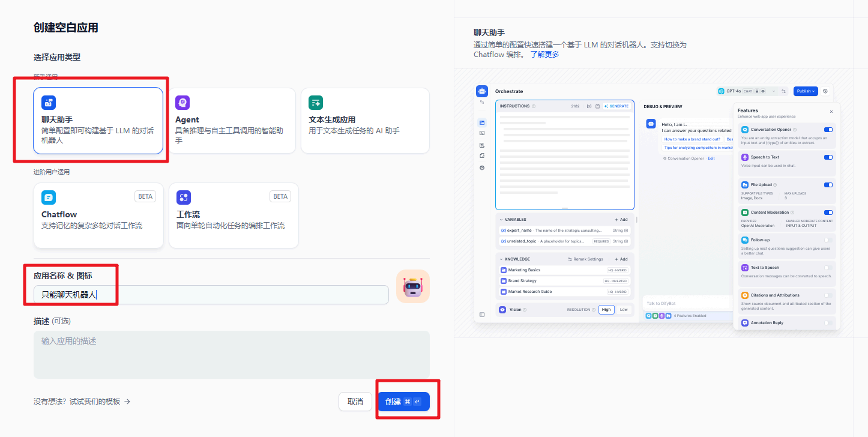Enable the Text to Speech switch
Image resolution: width=868 pixels, height=437 pixels.
tap(828, 268)
